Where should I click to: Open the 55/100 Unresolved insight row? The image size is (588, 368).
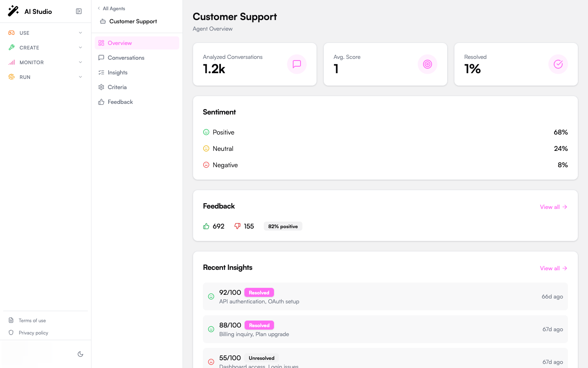coord(385,358)
